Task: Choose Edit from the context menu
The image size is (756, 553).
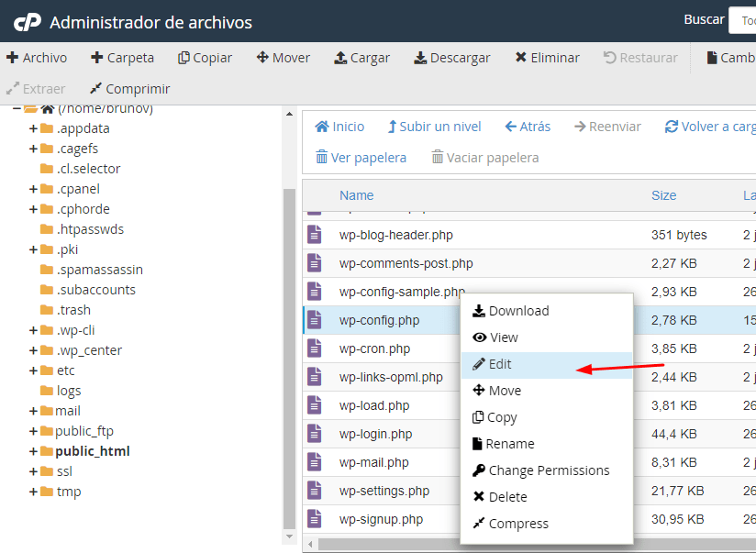Action: [x=546, y=364]
